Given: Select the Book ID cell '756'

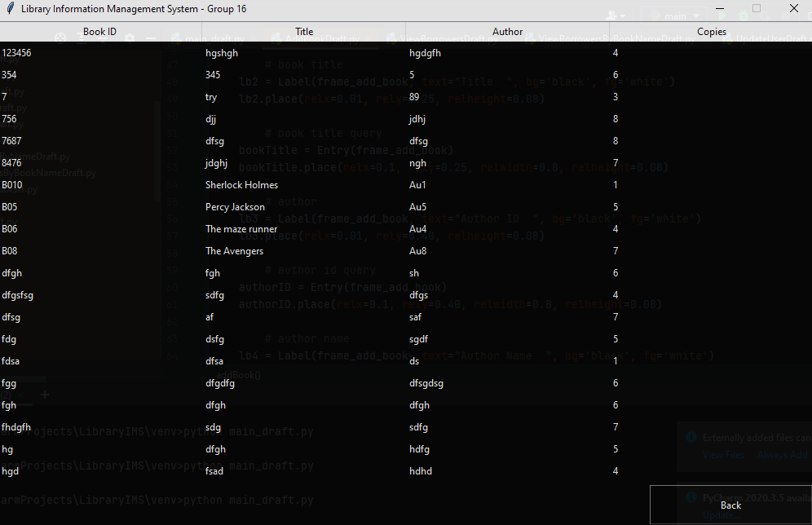Looking at the screenshot, I should pyautogui.click(x=9, y=119).
